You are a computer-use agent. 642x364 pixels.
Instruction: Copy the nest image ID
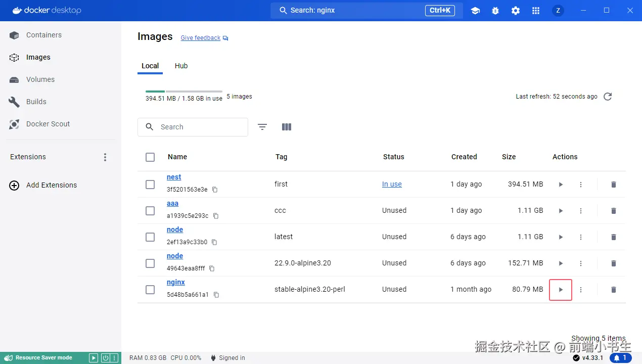(215, 190)
